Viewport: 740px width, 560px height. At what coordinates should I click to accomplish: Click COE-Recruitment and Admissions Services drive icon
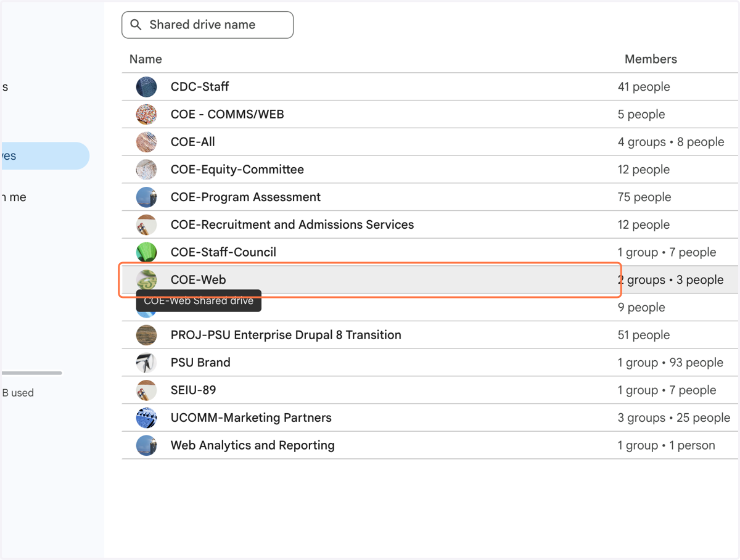pos(147,225)
